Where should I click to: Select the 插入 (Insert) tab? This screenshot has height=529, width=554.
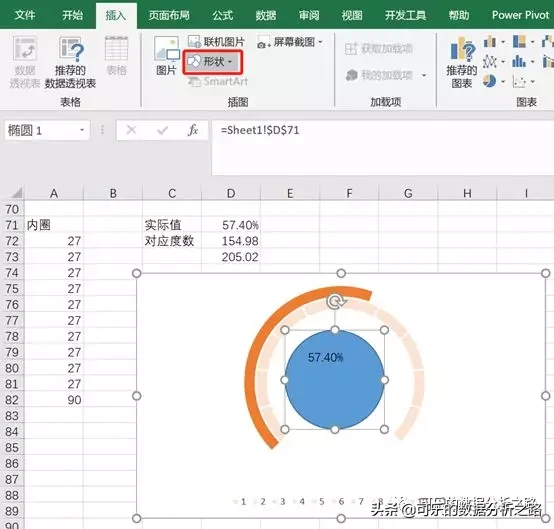116,15
